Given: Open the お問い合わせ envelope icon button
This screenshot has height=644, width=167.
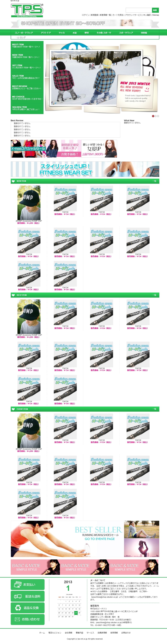Looking at the screenshot, I should (27, 619).
